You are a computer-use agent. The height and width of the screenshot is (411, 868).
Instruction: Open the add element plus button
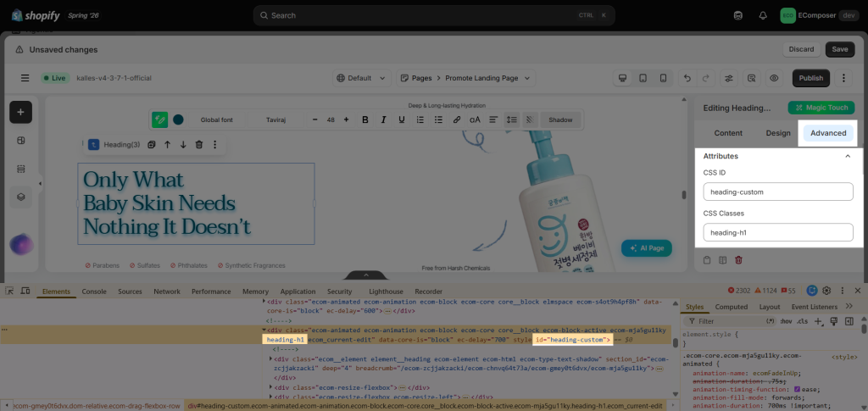tap(20, 113)
